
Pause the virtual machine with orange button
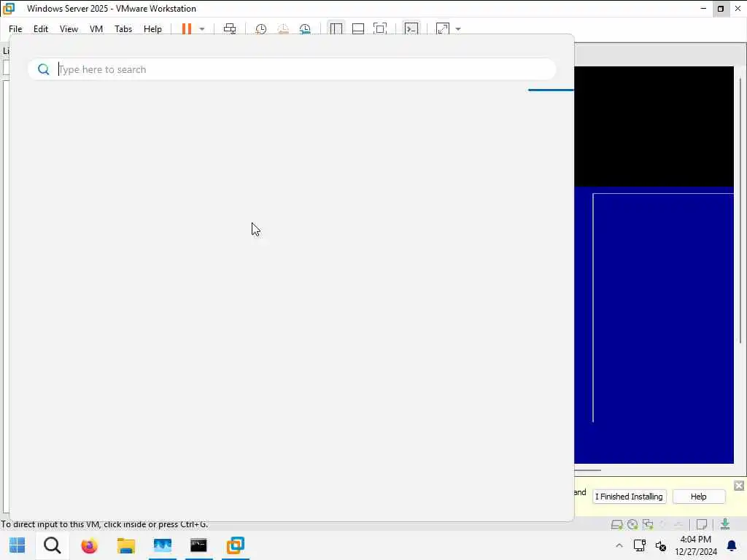point(187,29)
